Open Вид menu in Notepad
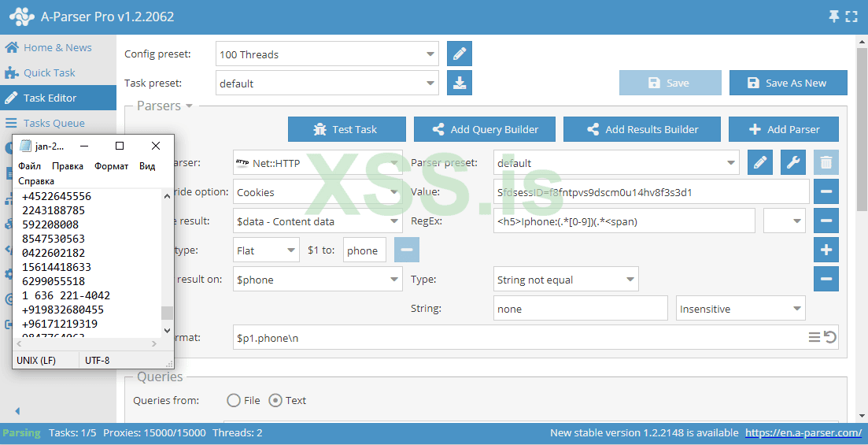Screen dimensions: 868x445 pos(147,166)
